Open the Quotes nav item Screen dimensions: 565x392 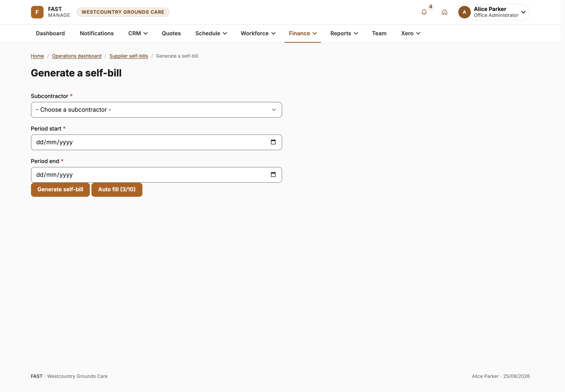click(171, 33)
